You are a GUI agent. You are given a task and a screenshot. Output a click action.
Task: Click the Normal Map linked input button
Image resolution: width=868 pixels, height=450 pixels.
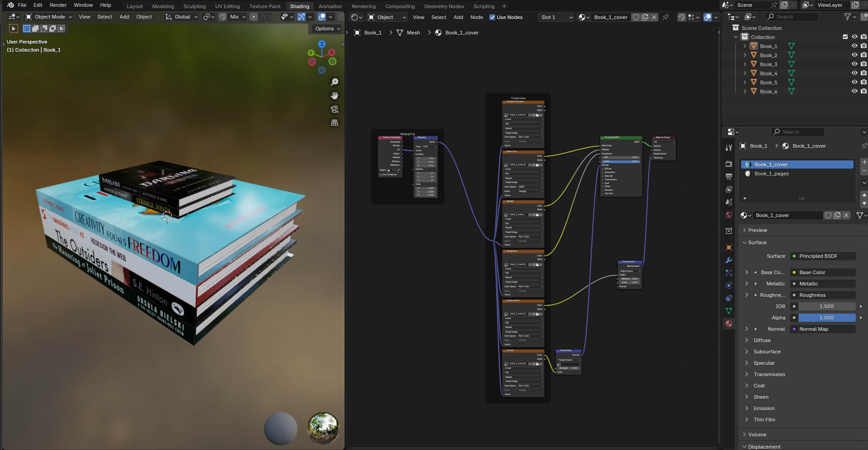pyautogui.click(x=823, y=329)
